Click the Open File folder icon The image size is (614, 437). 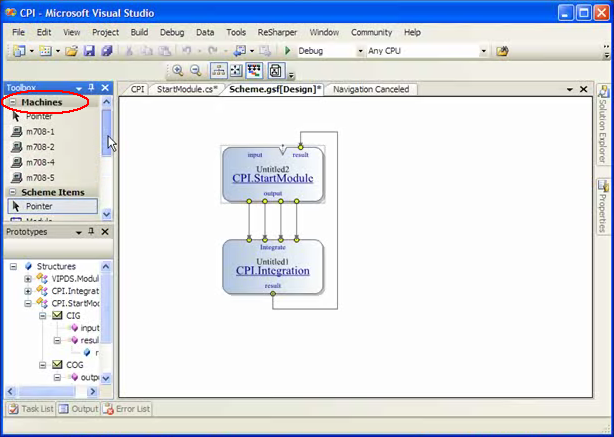[x=71, y=51]
